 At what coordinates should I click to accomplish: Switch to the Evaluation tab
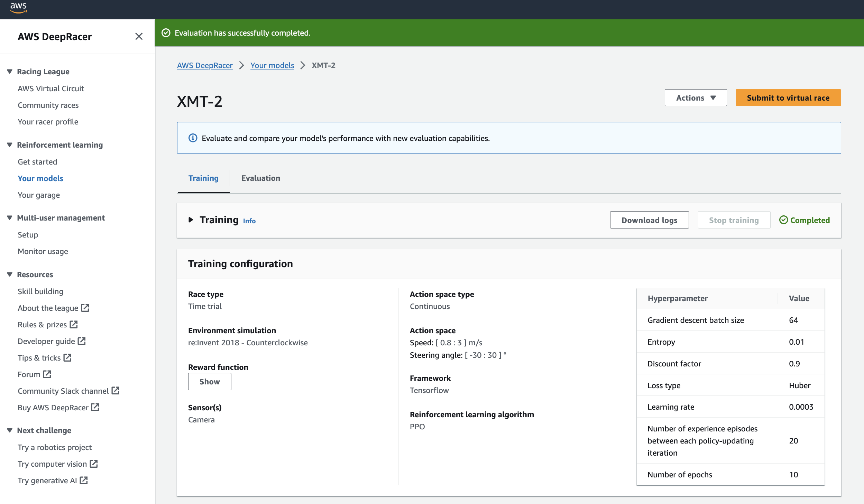click(260, 178)
